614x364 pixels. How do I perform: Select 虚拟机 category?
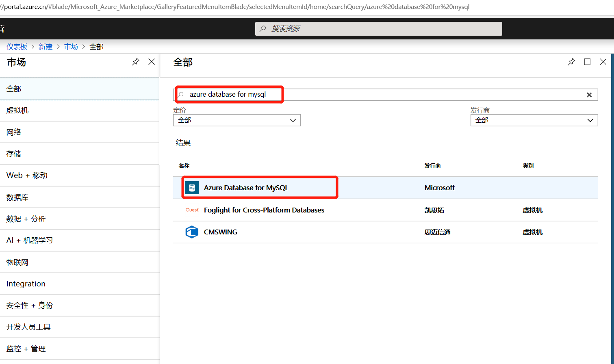tap(80, 110)
